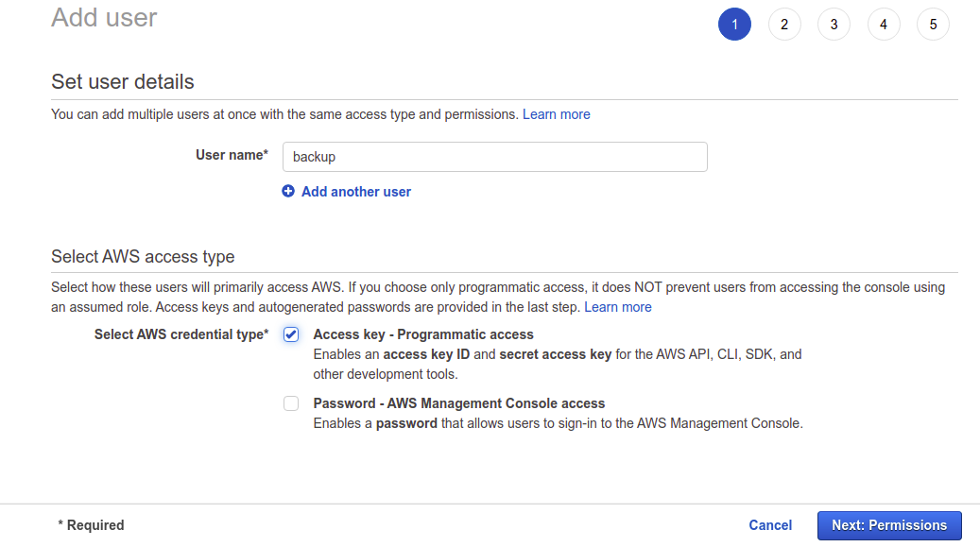Image resolution: width=980 pixels, height=547 pixels.
Task: Select step 3 circle indicator
Action: (x=834, y=25)
